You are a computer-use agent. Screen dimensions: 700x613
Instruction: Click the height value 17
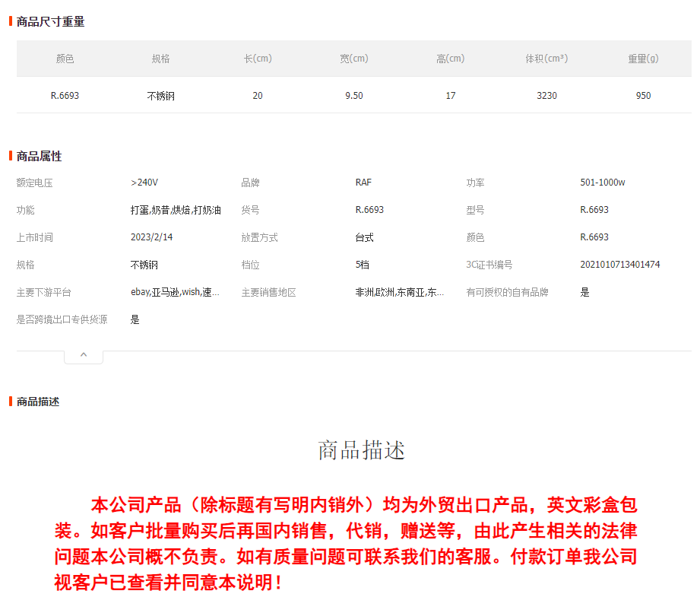(451, 96)
